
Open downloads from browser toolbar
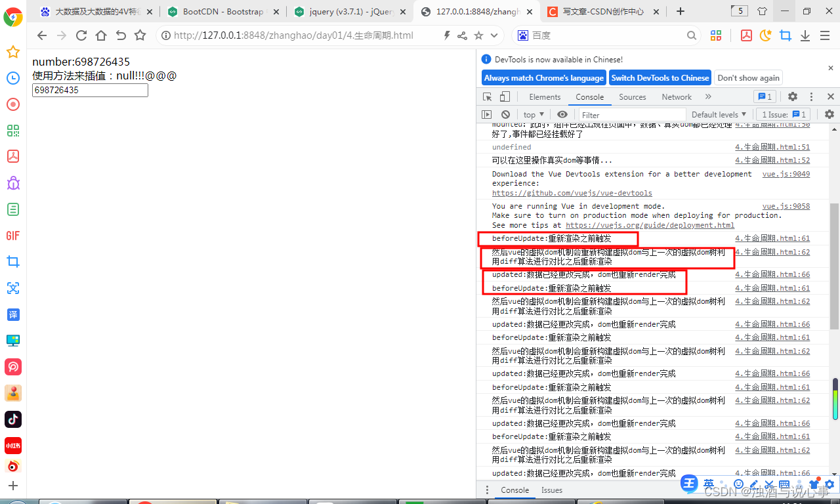[805, 35]
